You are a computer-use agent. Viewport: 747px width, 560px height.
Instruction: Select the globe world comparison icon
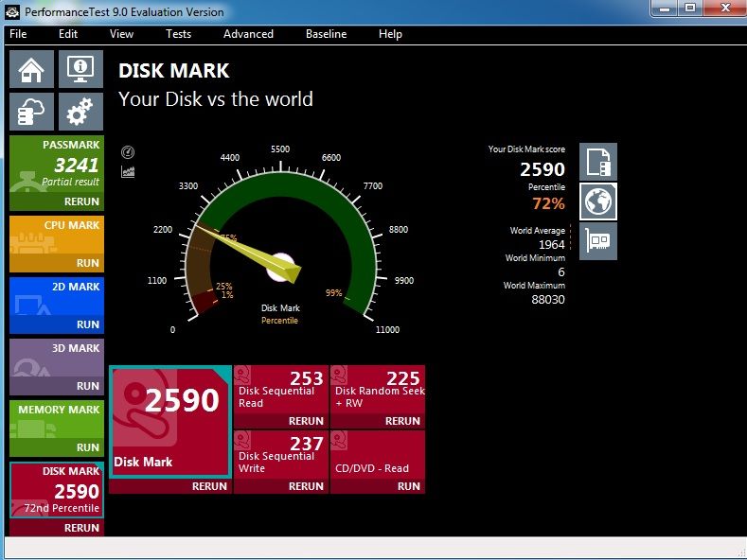pyautogui.click(x=598, y=201)
